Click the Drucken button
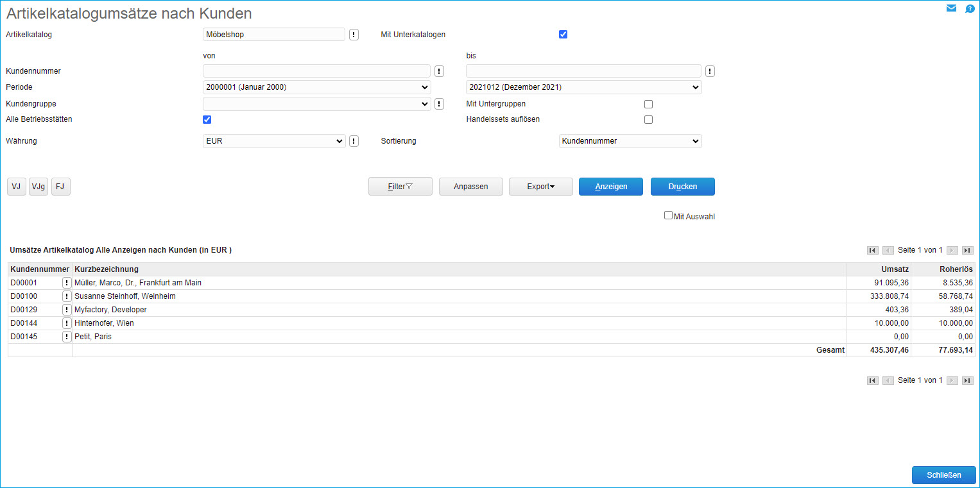The image size is (980, 488). point(682,187)
